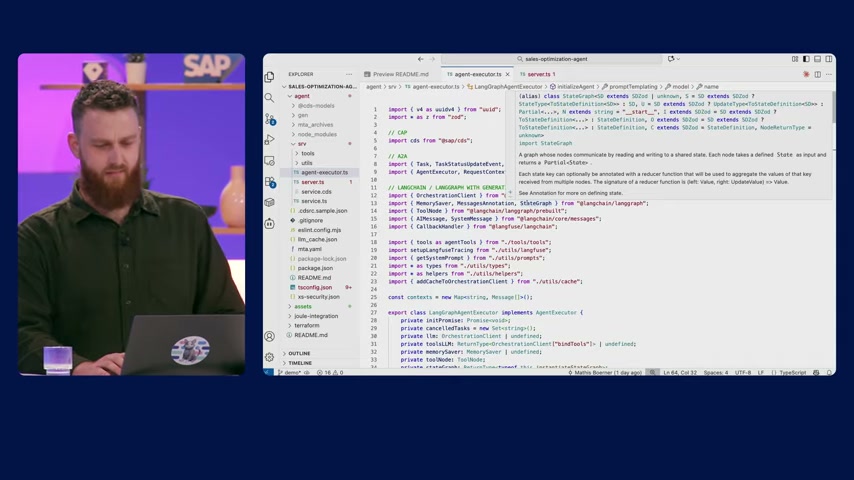
Task: Close the agent-executor.ts tab
Action: 508,74
